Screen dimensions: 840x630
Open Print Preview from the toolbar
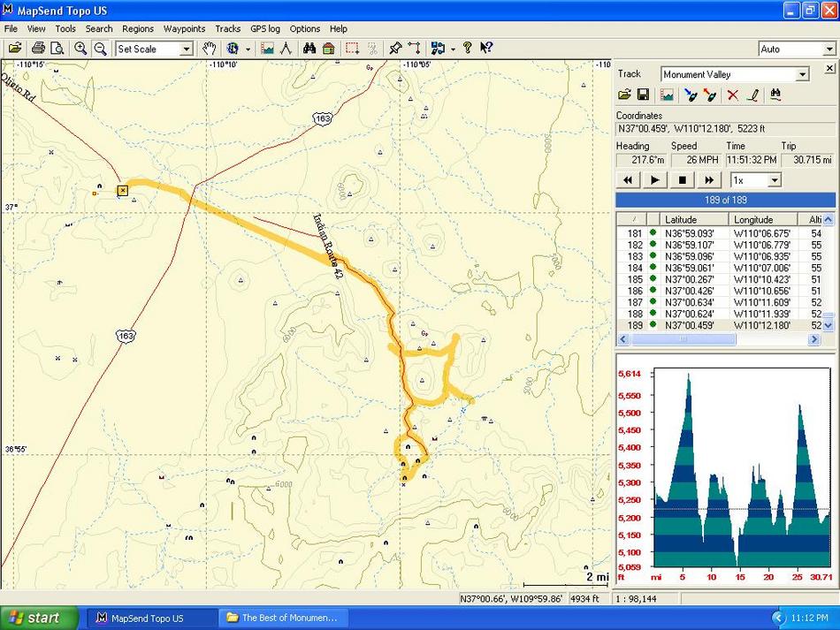(x=57, y=49)
